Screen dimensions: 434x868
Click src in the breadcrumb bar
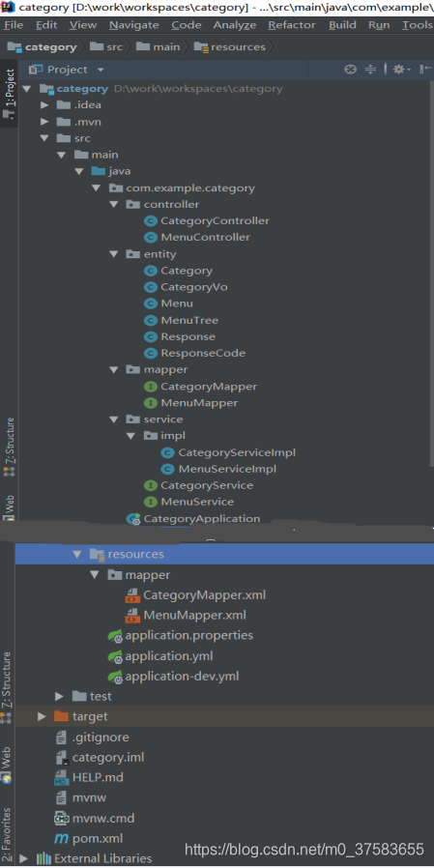tap(106, 47)
